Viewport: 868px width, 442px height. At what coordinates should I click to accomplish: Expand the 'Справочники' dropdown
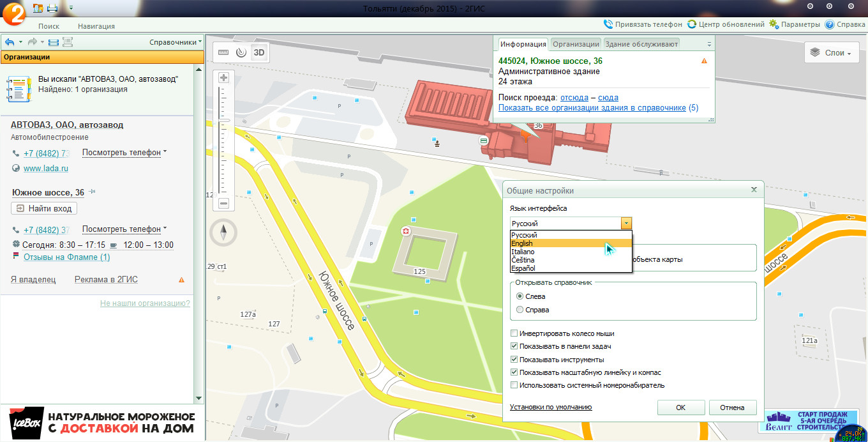[176, 42]
